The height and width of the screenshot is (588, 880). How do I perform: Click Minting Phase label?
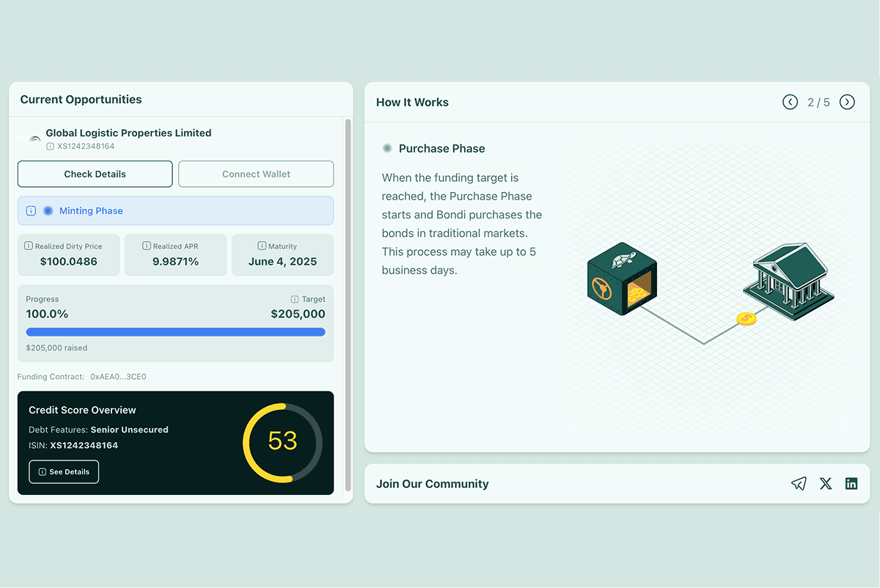[91, 210]
